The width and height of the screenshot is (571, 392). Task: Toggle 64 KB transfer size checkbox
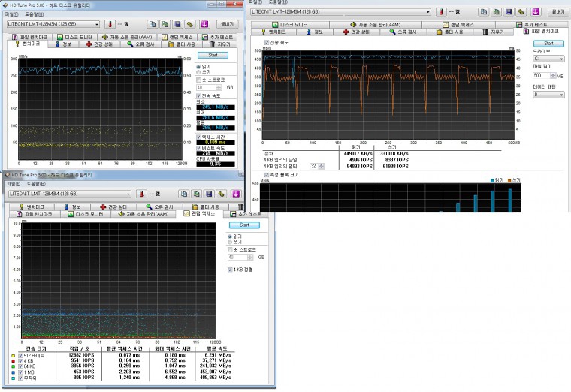tap(21, 366)
